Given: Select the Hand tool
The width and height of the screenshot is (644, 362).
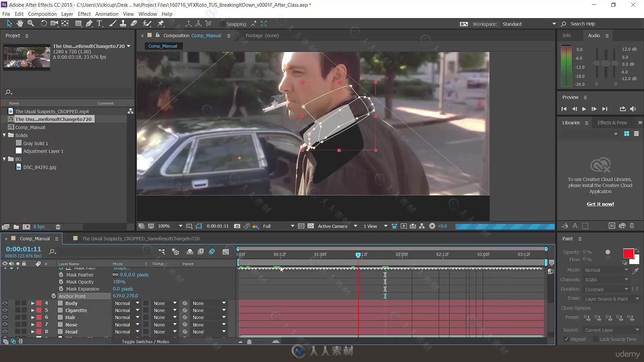Looking at the screenshot, I should (20, 23).
